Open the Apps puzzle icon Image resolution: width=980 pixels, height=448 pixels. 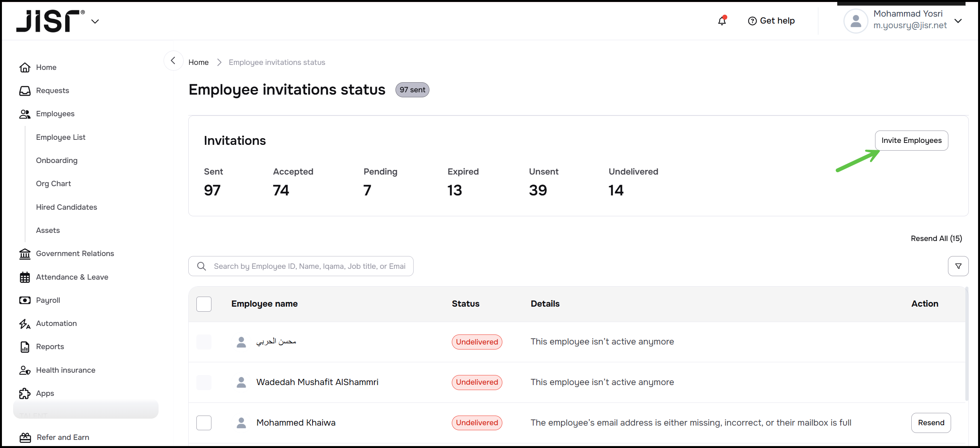(x=25, y=393)
